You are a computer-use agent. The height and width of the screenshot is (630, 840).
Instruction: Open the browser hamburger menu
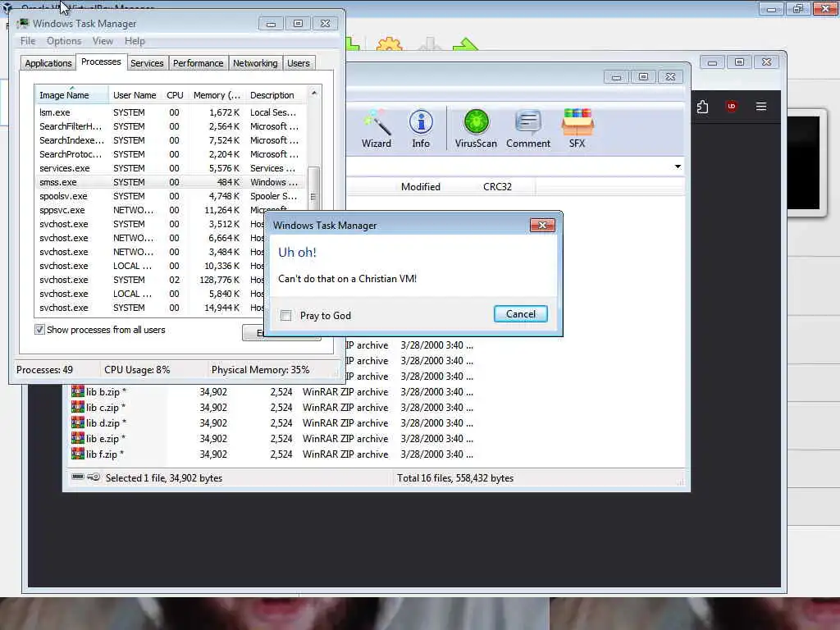pos(761,106)
